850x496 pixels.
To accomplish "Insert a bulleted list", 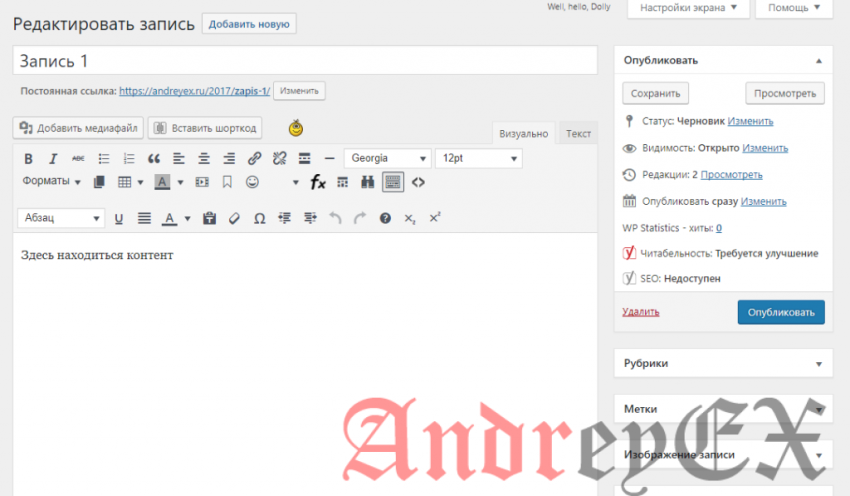I will click(104, 158).
